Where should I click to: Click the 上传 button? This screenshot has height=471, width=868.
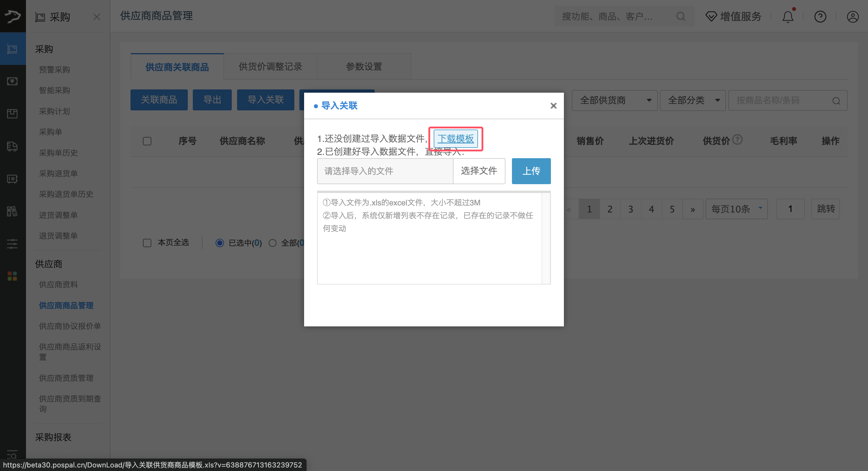pyautogui.click(x=531, y=171)
